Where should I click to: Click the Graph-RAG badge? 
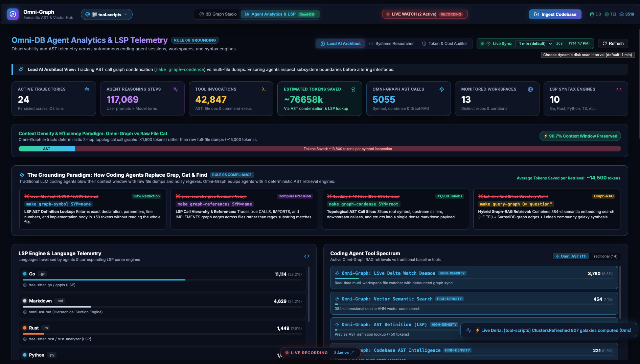pos(604,196)
